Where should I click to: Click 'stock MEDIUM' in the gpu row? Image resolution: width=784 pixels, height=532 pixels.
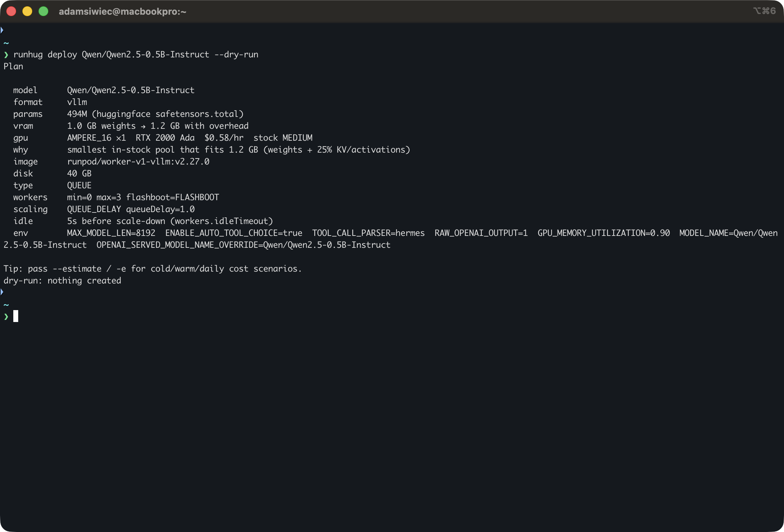(x=283, y=138)
